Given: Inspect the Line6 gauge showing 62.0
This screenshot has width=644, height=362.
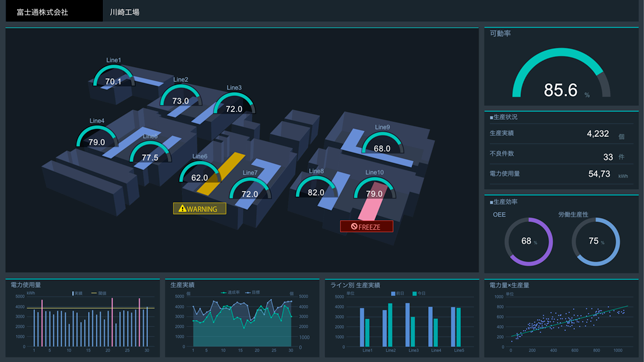Looking at the screenshot, I should [x=200, y=172].
